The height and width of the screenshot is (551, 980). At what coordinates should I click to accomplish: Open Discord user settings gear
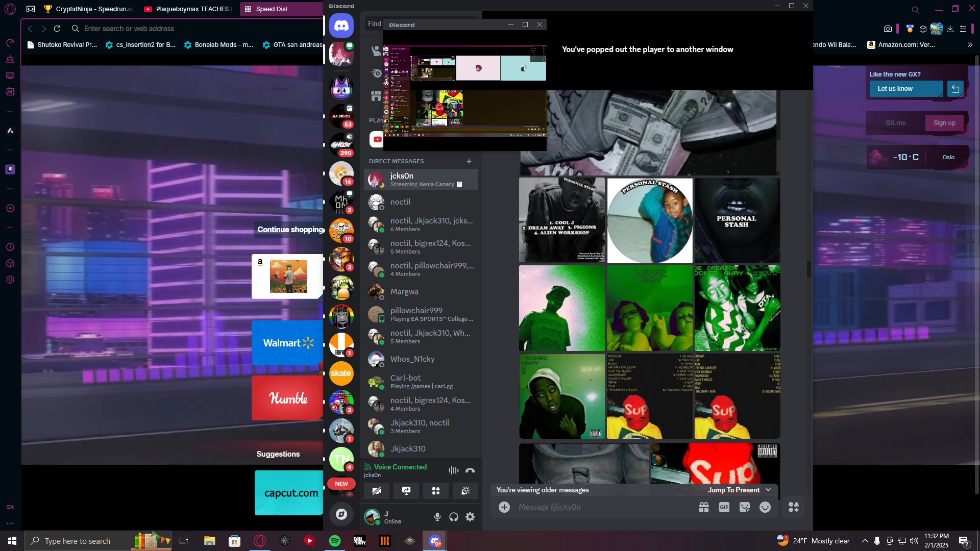(470, 517)
